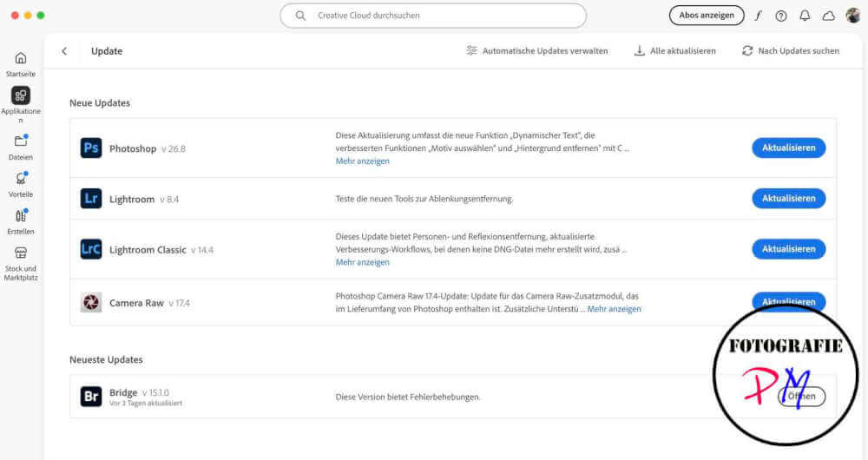This screenshot has height=460, width=868.
Task: Click the Photoshop Ps app icon
Action: pyautogui.click(x=91, y=148)
